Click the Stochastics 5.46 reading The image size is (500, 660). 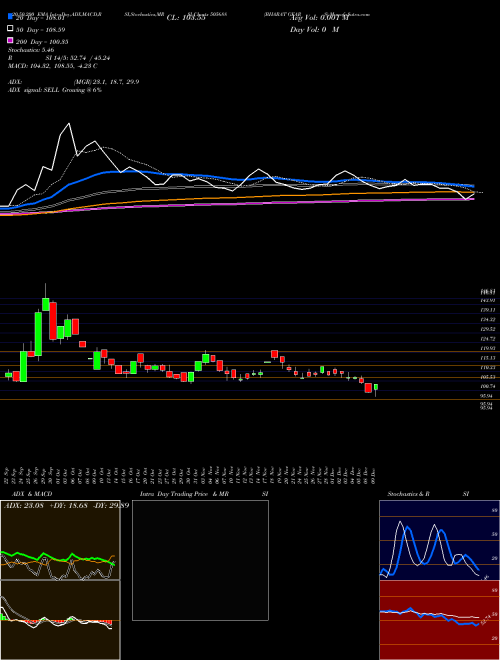point(31,50)
